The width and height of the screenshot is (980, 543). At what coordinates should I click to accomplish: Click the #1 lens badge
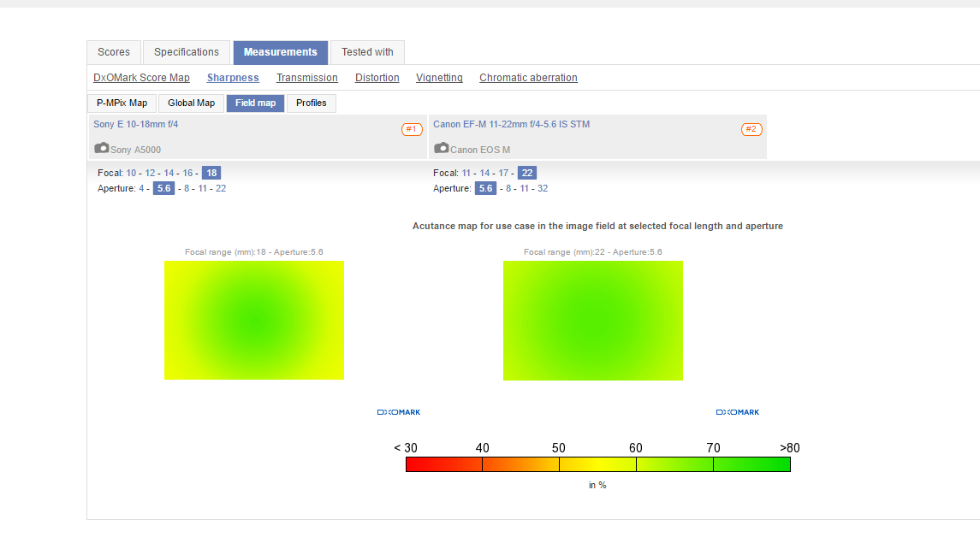tap(412, 129)
